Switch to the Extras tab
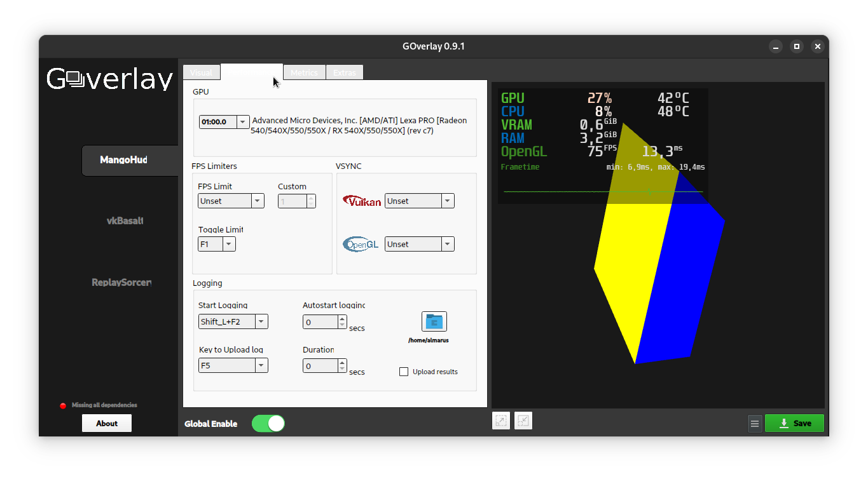 345,72
